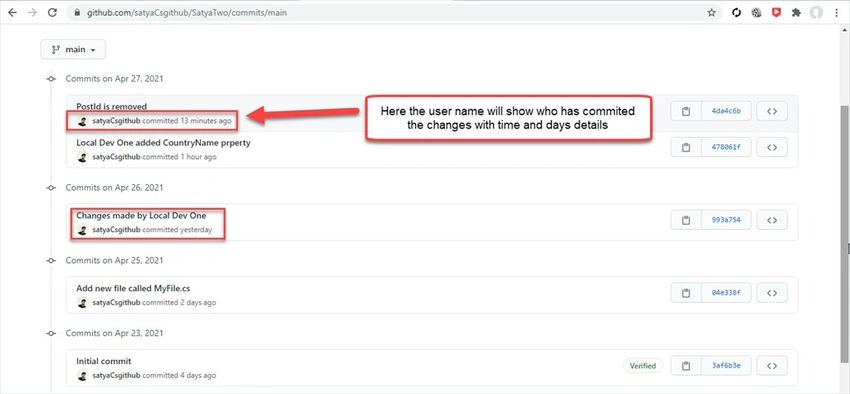
Task: Go back using the browser back arrow
Action: click(x=12, y=12)
